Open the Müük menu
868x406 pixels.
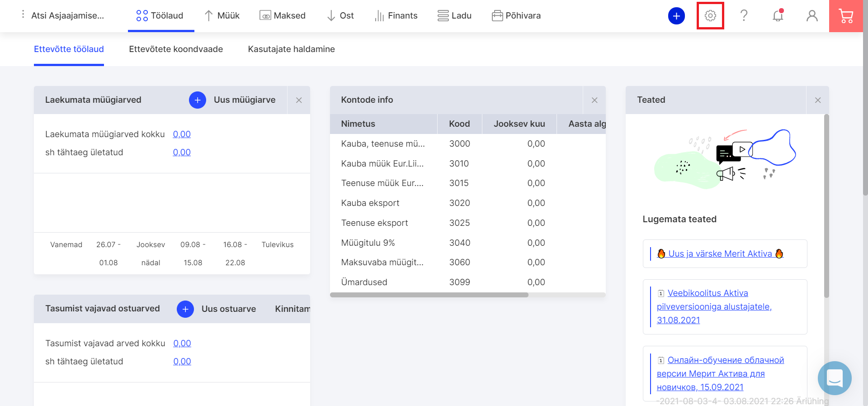222,16
